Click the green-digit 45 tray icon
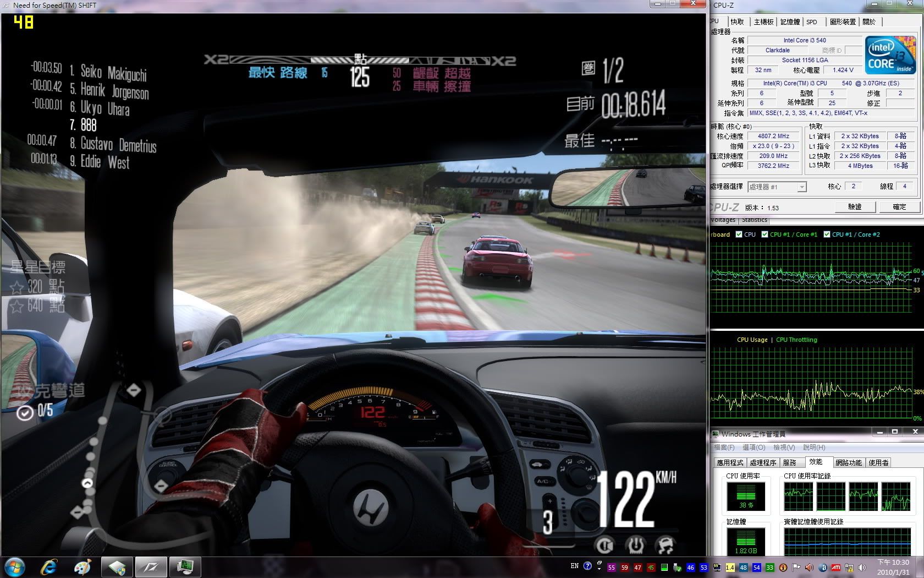The image size is (924, 578). point(651,568)
